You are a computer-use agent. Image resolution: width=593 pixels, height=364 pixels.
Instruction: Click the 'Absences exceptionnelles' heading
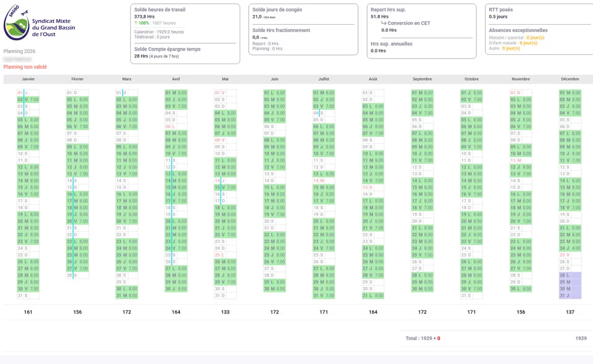pyautogui.click(x=518, y=30)
